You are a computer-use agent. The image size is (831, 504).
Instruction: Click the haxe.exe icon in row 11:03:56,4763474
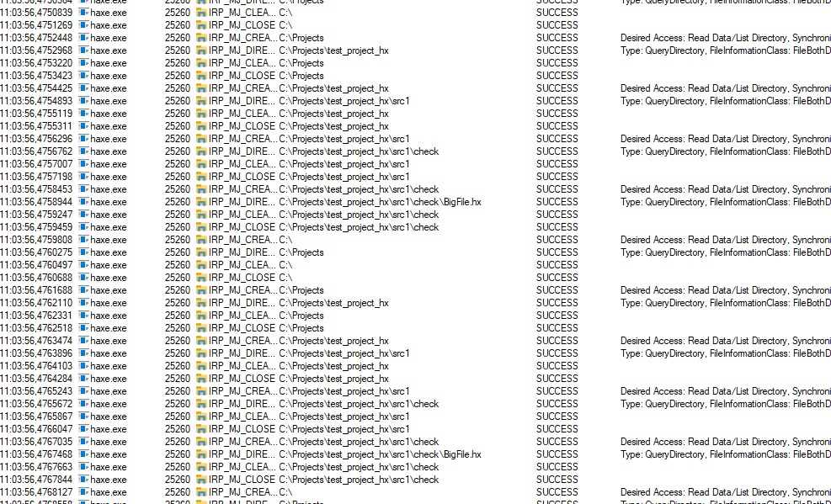[83, 341]
